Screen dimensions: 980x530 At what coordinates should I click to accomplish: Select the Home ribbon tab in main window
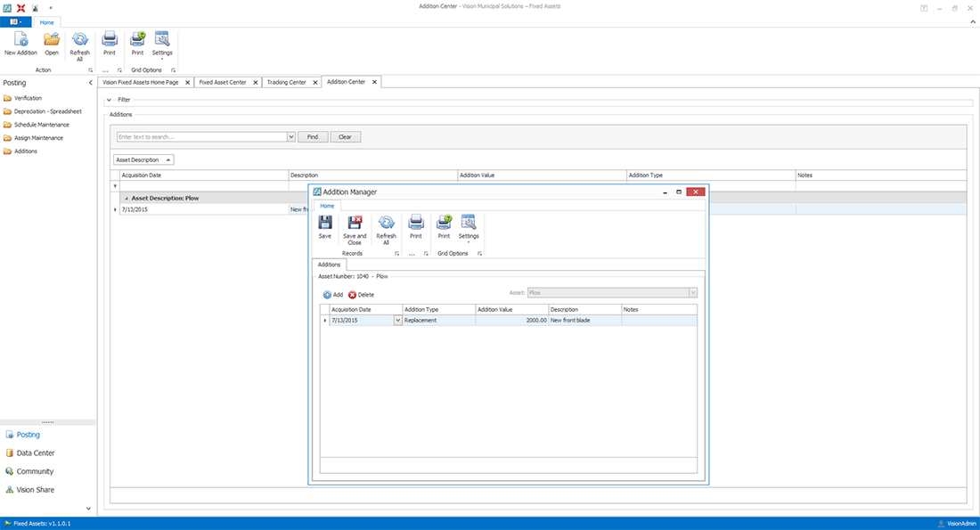pos(47,22)
